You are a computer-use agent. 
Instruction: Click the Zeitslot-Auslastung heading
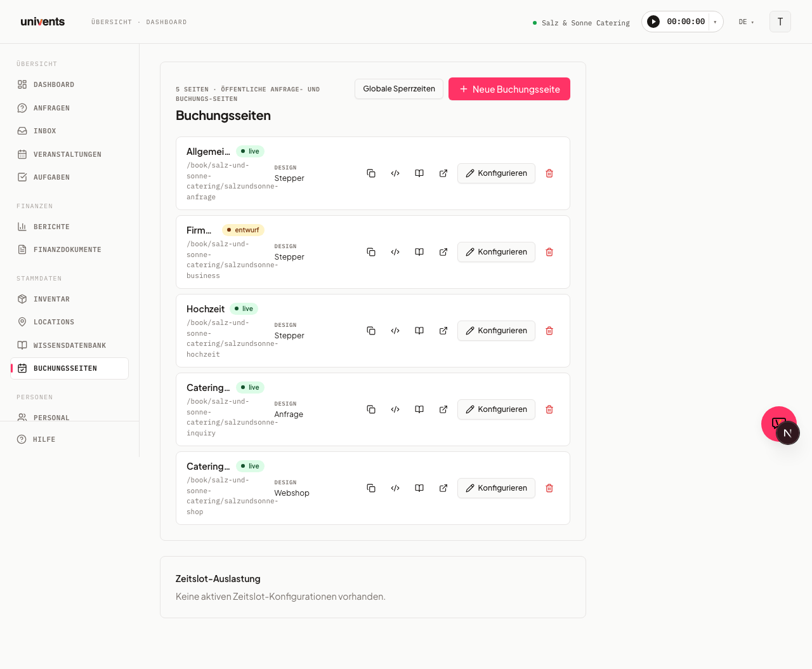[218, 579]
